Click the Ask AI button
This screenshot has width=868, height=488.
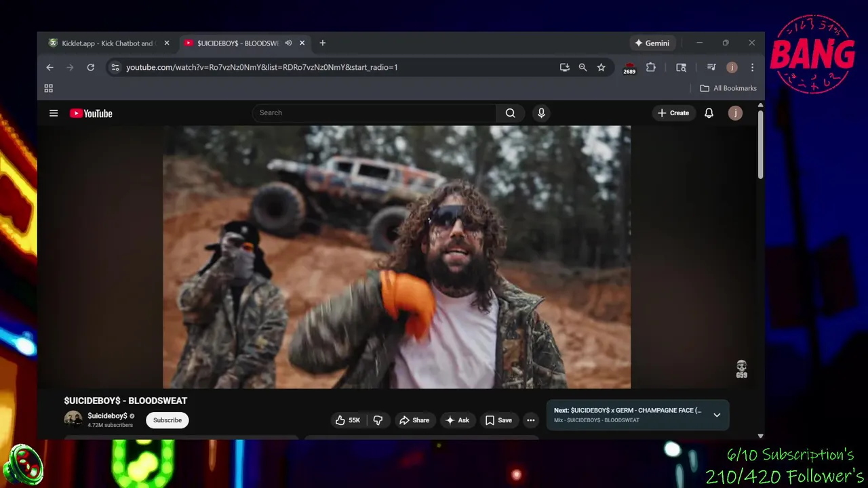pos(456,420)
